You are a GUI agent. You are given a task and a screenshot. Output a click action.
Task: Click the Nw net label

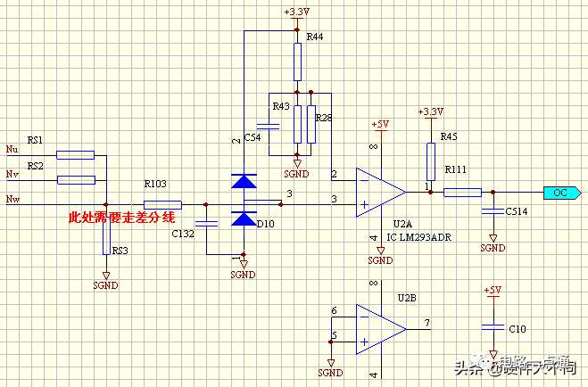click(x=12, y=199)
